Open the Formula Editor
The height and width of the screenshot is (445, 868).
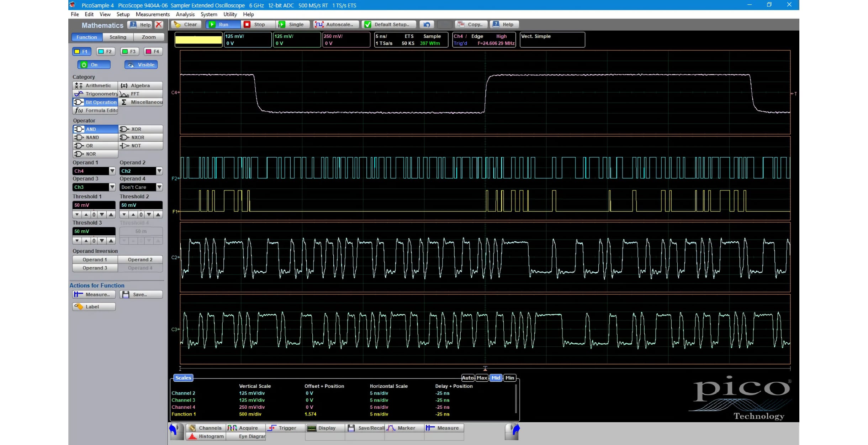[95, 110]
